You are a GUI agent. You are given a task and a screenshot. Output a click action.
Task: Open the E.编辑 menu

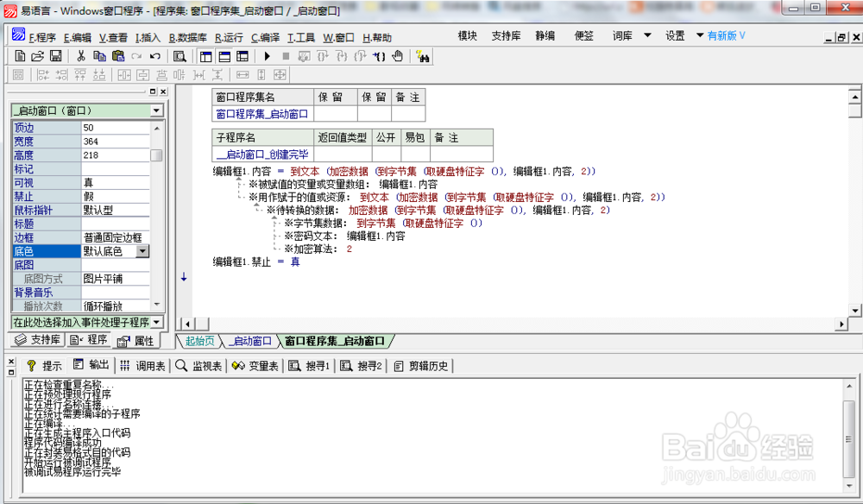point(78,37)
